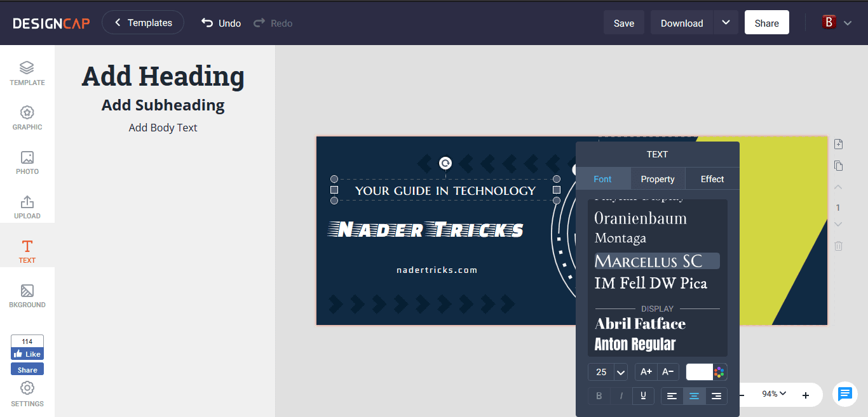868x417 pixels.
Task: Select YOUR GUIDE IN TECHNOLOGY text box
Action: 445,190
